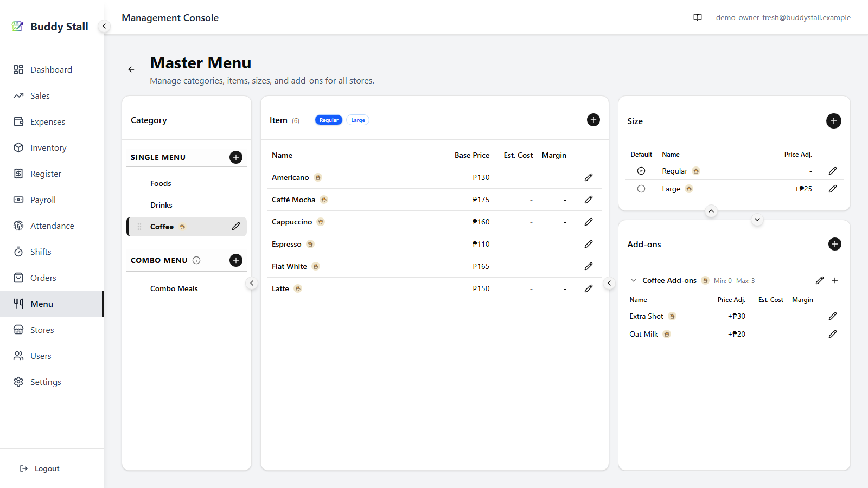The height and width of the screenshot is (488, 868).
Task: Add a new item with plus button
Action: click(593, 120)
